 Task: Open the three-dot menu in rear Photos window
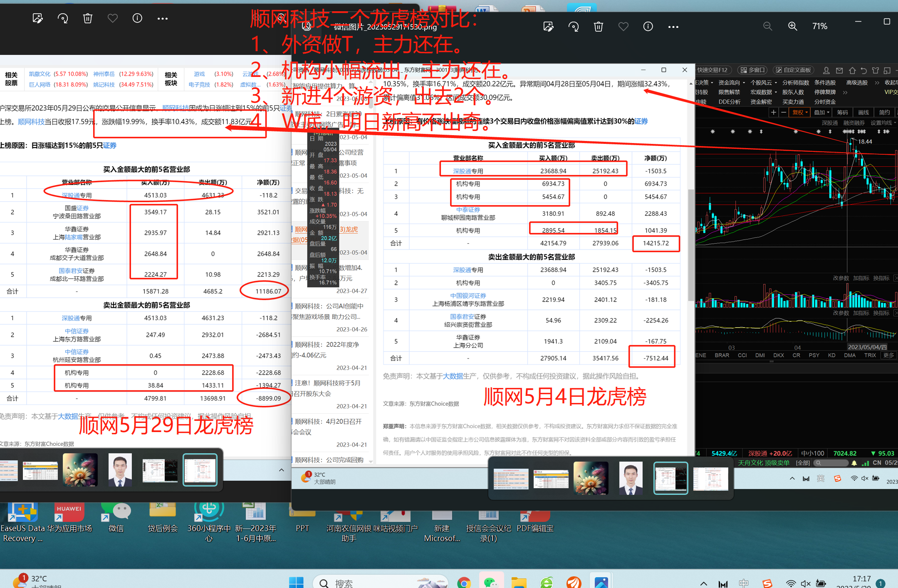163,18
